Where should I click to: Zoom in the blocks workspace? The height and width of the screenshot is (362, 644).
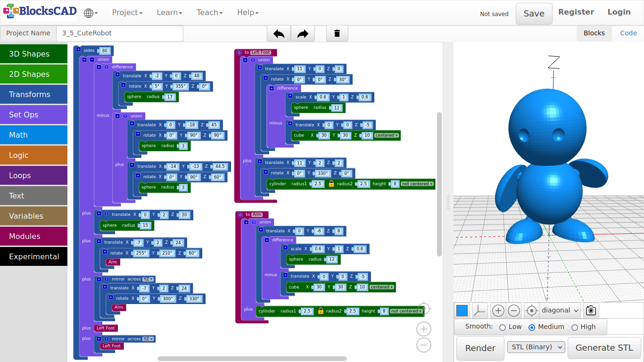(424, 329)
